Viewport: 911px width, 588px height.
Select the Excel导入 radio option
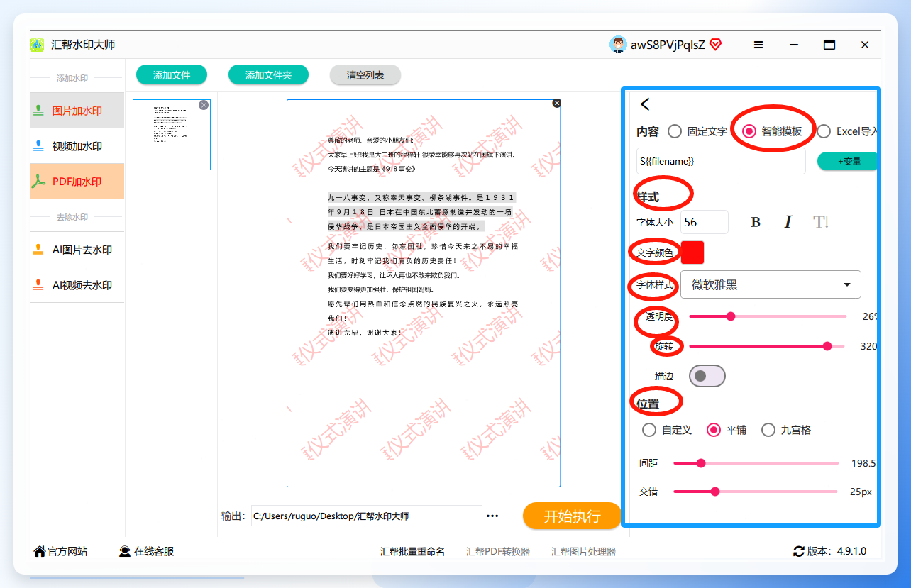(848, 131)
